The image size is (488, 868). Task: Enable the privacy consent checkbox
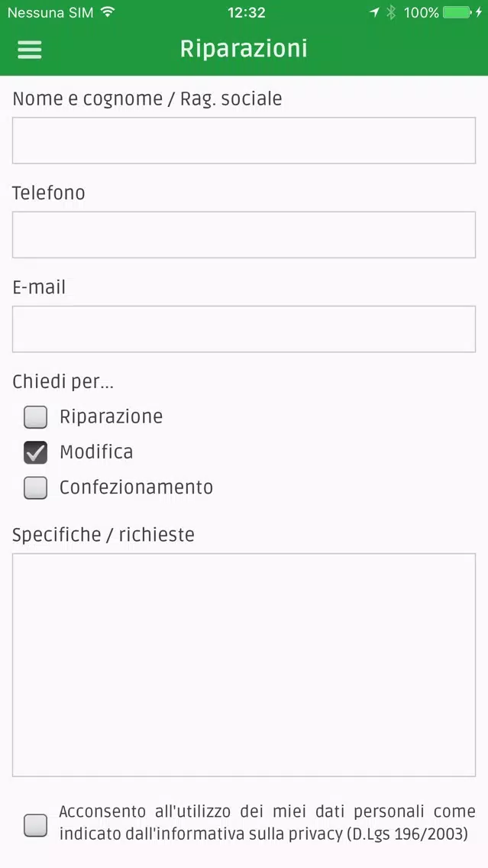point(35,825)
